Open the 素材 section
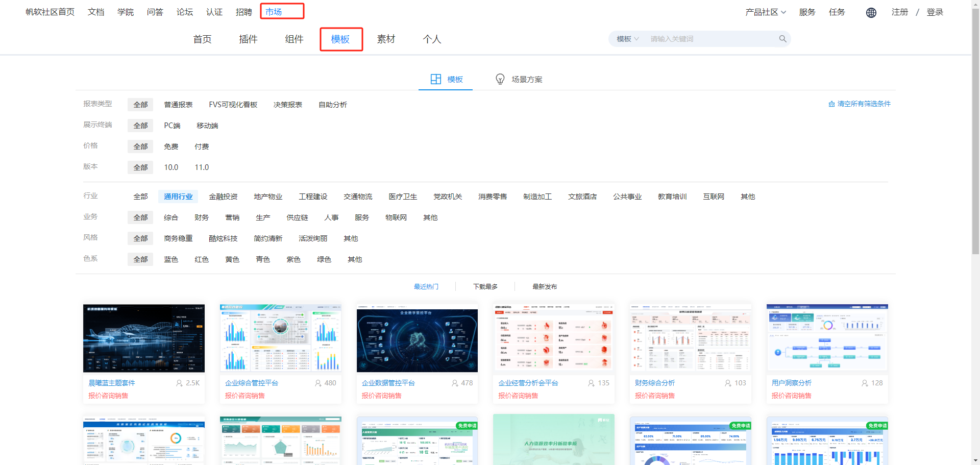The width and height of the screenshot is (980, 465). click(386, 39)
